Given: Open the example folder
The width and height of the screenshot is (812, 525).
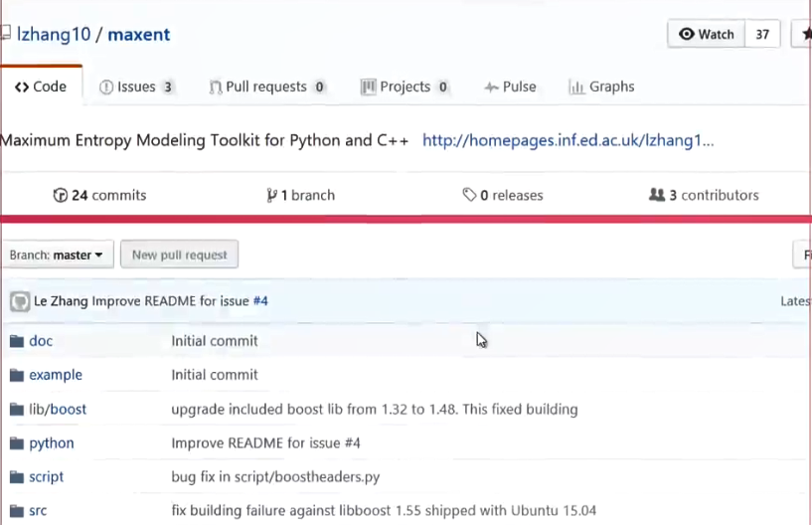Looking at the screenshot, I should coord(56,375).
